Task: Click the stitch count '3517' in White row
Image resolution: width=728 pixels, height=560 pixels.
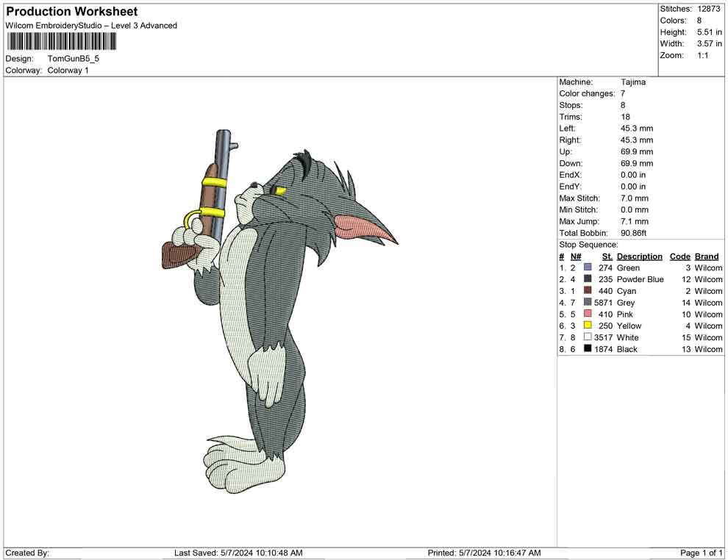Action: click(603, 337)
